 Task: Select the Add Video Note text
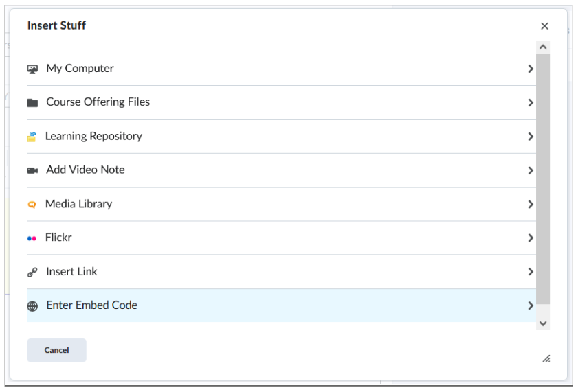coord(85,170)
